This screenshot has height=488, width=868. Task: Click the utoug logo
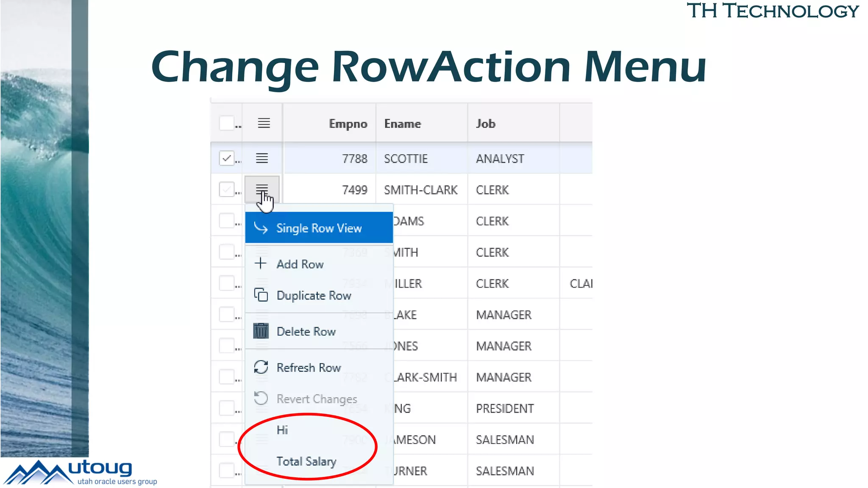(81, 472)
